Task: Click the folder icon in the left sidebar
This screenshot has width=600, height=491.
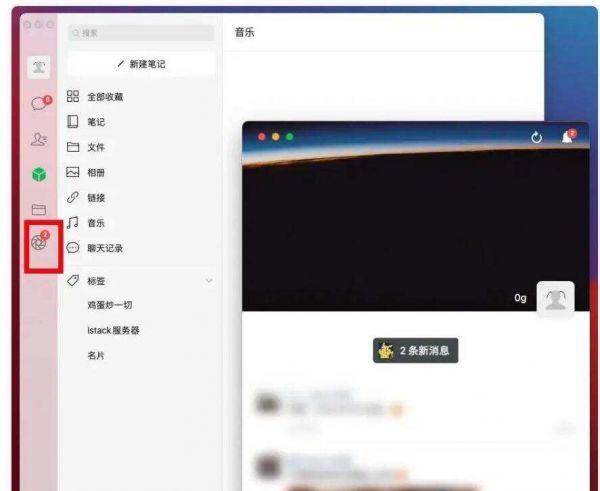Action: (x=39, y=210)
